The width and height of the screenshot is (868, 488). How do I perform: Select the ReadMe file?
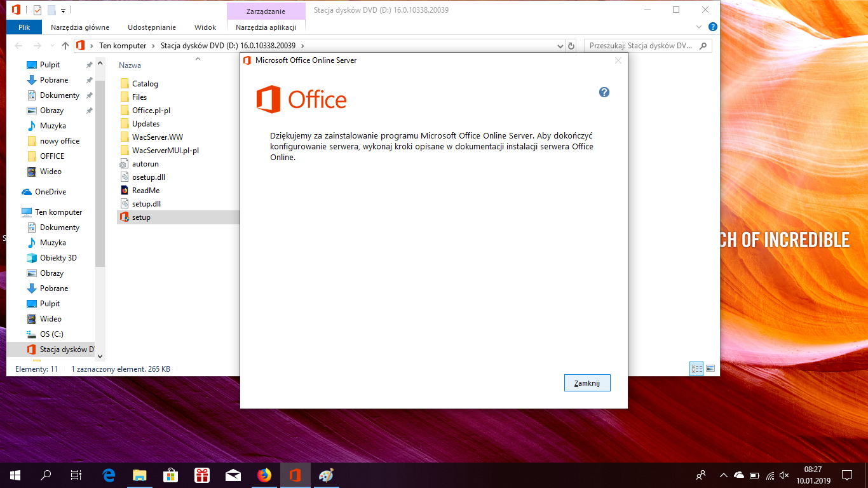pyautogui.click(x=146, y=191)
